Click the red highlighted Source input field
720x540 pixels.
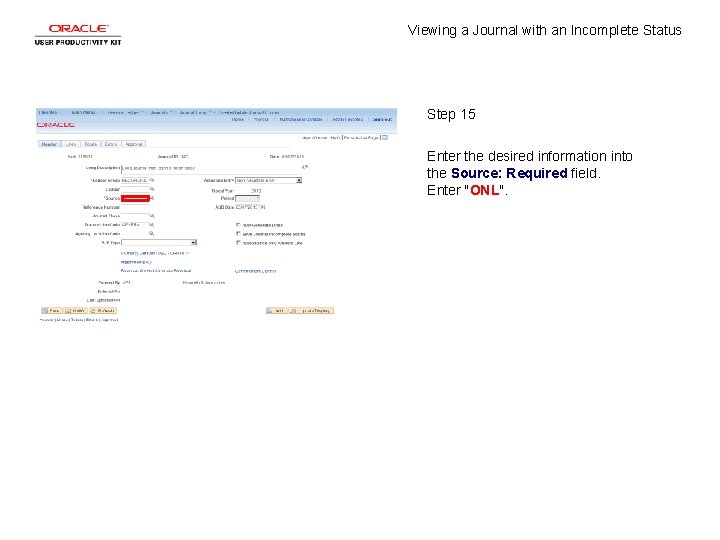[135, 198]
